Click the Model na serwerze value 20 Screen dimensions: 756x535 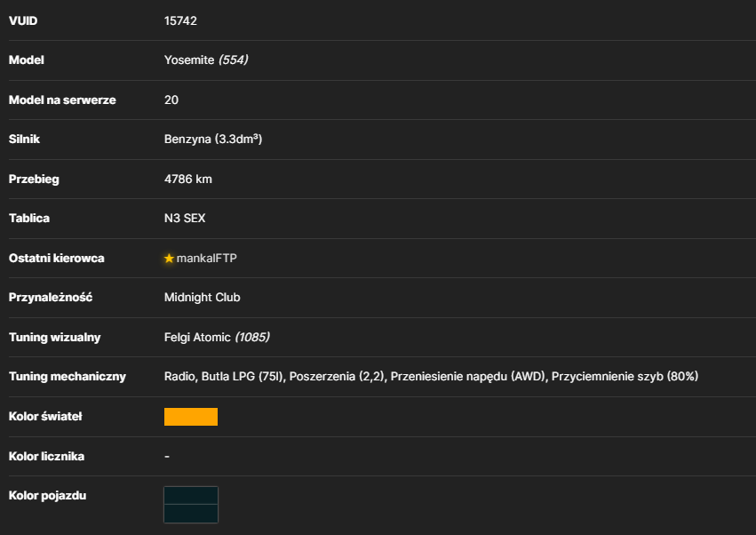tap(171, 100)
